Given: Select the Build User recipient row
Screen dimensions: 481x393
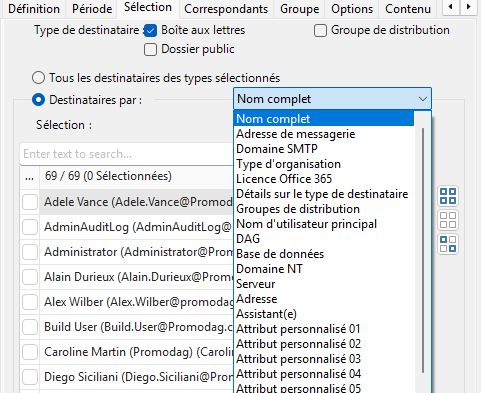Looking at the screenshot, I should [x=137, y=327].
